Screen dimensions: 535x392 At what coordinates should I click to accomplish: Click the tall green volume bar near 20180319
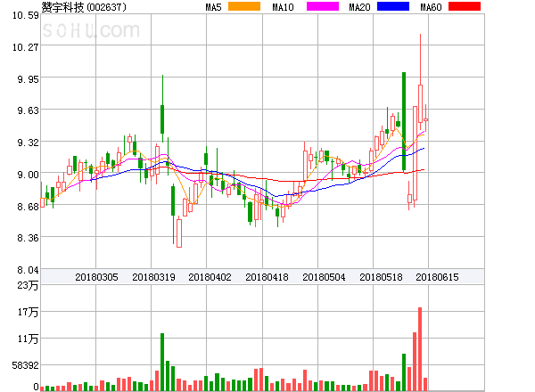(162, 362)
